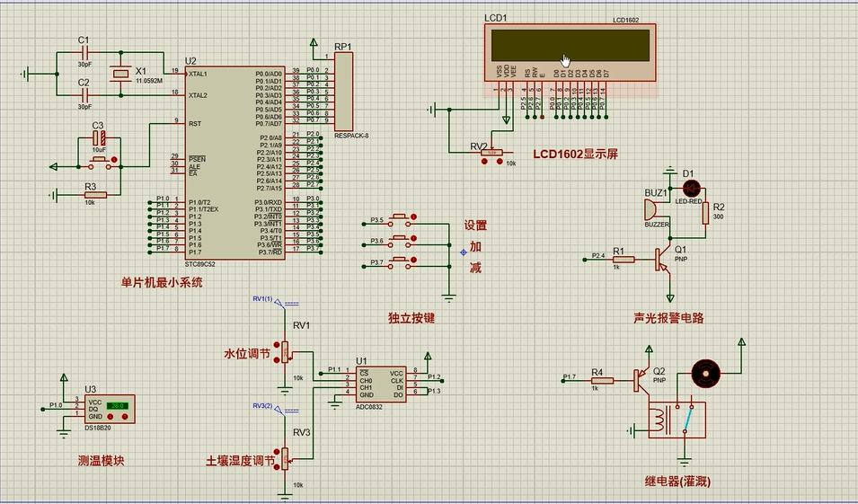The width and height of the screenshot is (858, 504).
Task: Click the DS18B20 temperature value display
Action: pos(117,406)
